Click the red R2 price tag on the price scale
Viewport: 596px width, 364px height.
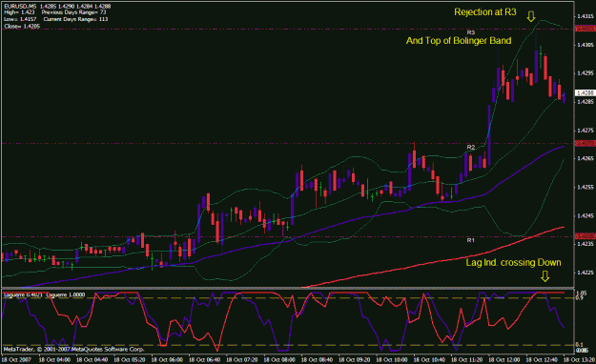click(586, 143)
